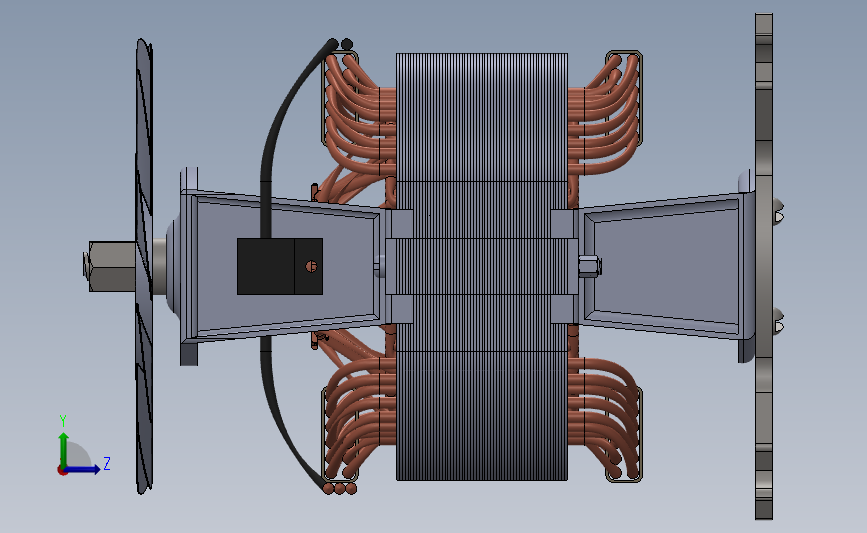The height and width of the screenshot is (533, 867).
Task: Select the laminated stator core stack
Action: point(482,266)
